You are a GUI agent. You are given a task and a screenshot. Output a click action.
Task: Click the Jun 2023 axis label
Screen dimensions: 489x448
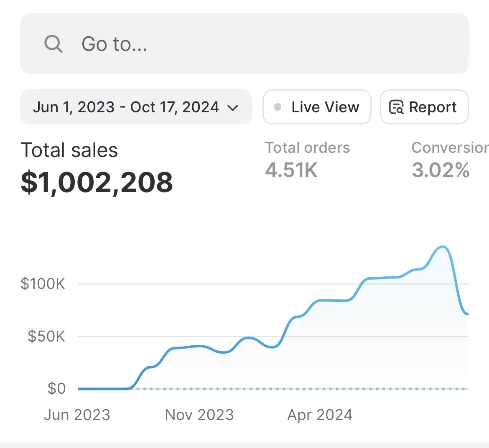click(77, 415)
